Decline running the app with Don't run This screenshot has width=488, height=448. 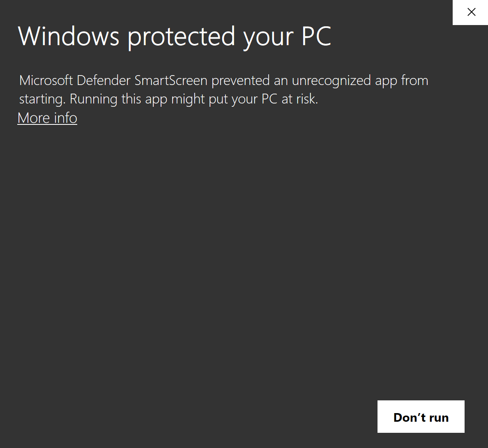click(421, 417)
